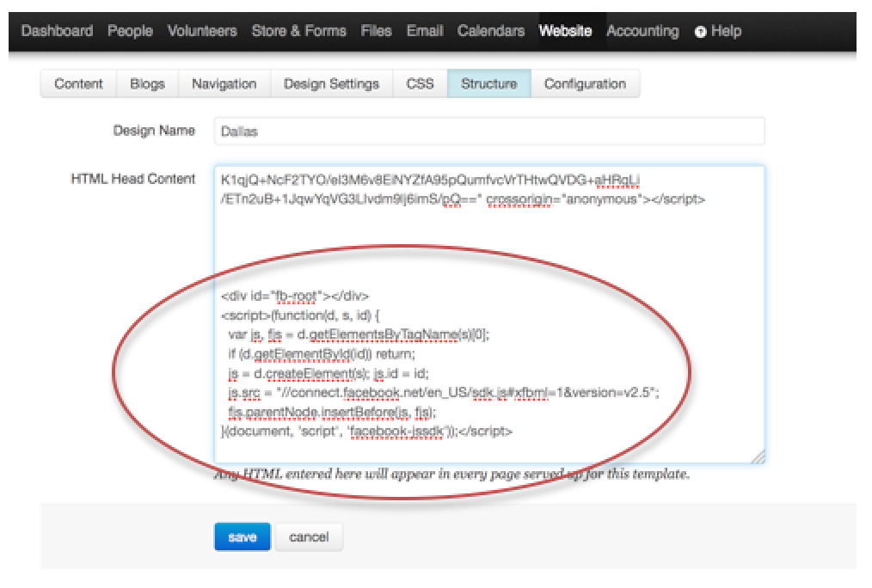Select the Website navigation item
Viewport: 872px width, 588px height.
[x=565, y=31]
